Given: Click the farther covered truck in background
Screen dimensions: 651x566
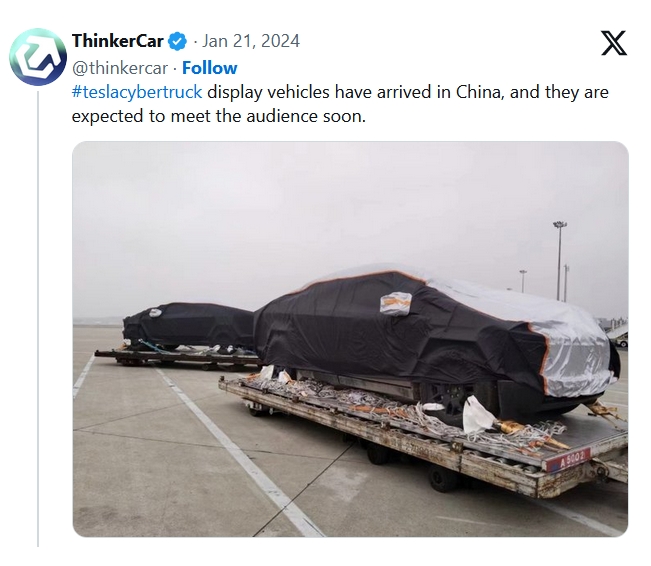Looking at the screenshot, I should (x=188, y=326).
